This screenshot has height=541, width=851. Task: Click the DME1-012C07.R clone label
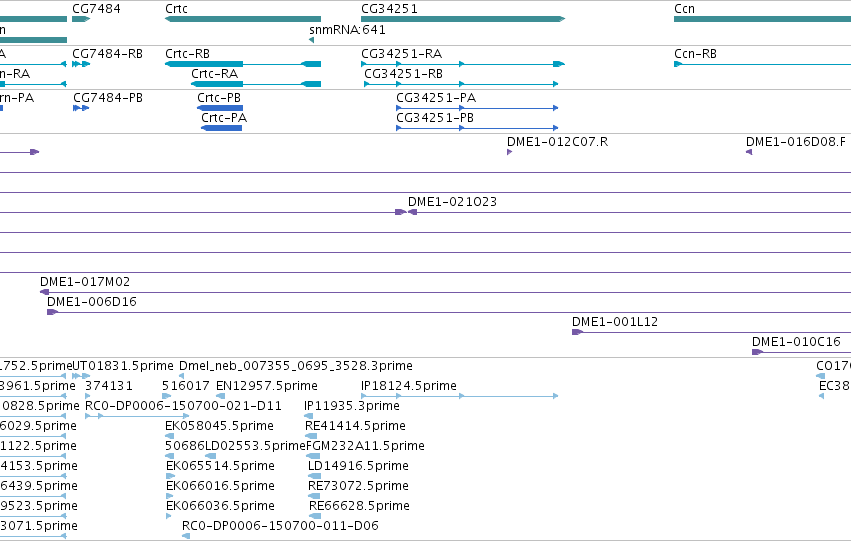tap(557, 142)
